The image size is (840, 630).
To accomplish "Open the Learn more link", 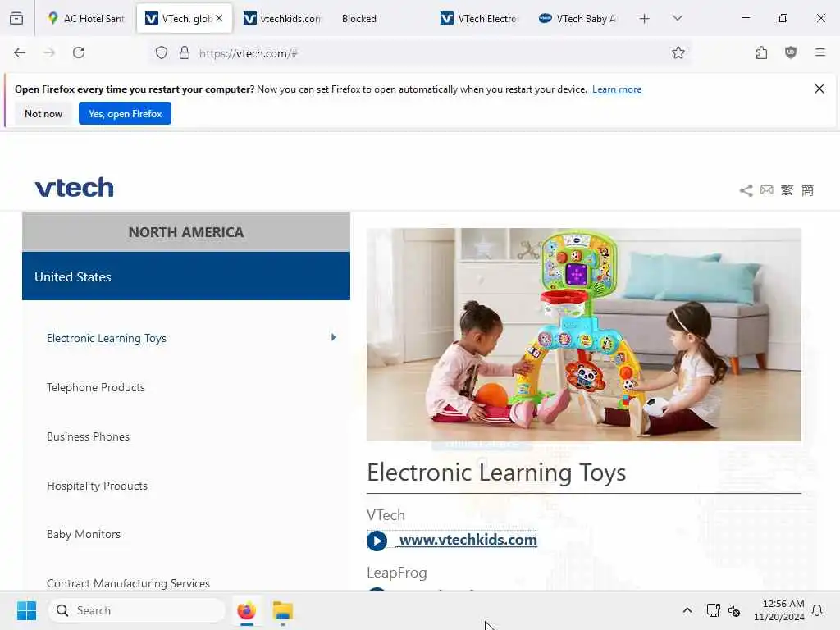I will 617,89.
